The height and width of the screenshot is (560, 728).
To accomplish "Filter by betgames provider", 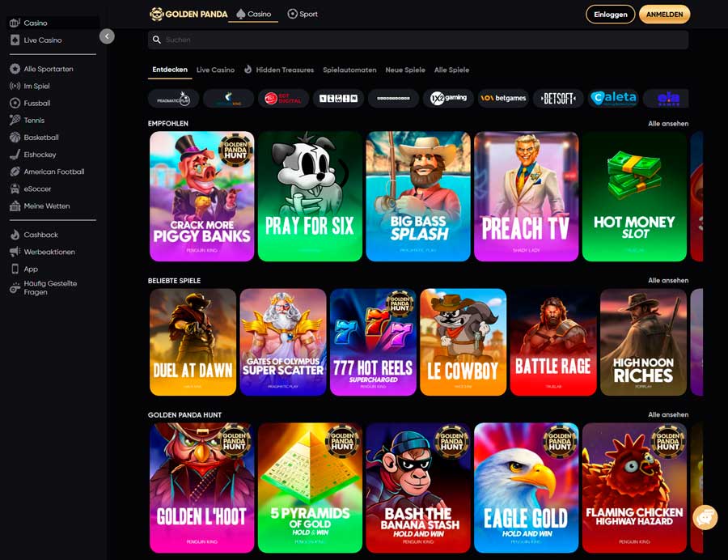I will tap(503, 99).
